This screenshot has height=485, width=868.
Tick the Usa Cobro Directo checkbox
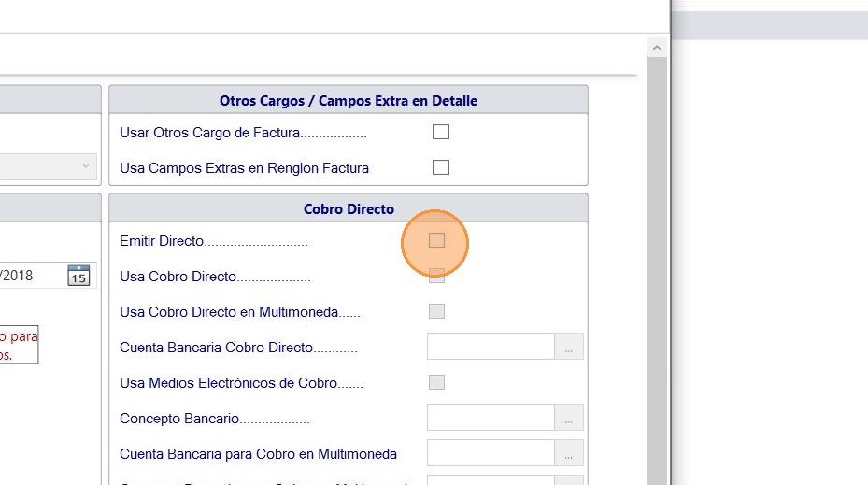pyautogui.click(x=436, y=276)
